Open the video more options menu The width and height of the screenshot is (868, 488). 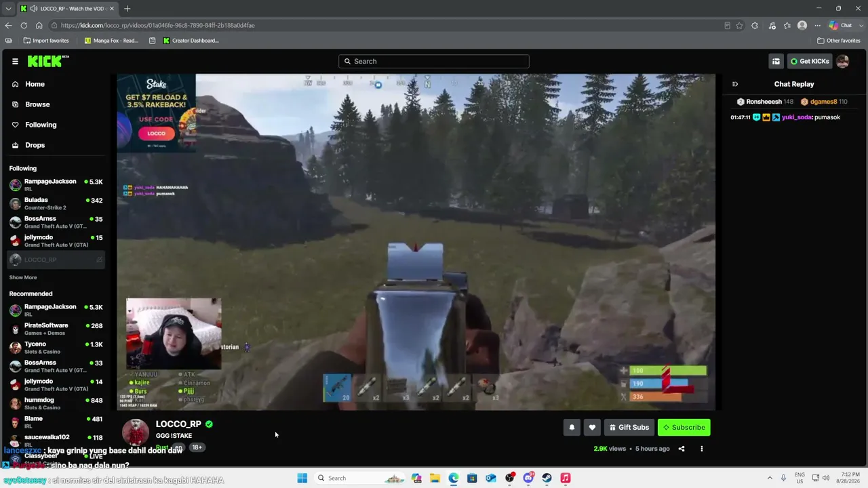(x=702, y=449)
